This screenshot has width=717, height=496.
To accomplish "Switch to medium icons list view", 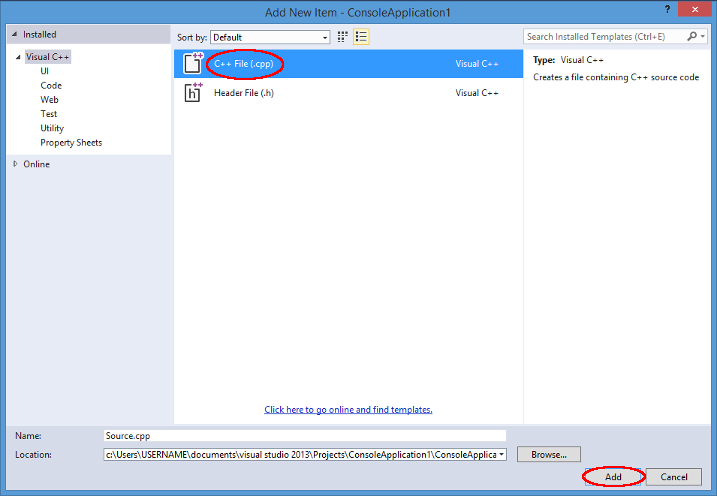I will click(x=361, y=37).
